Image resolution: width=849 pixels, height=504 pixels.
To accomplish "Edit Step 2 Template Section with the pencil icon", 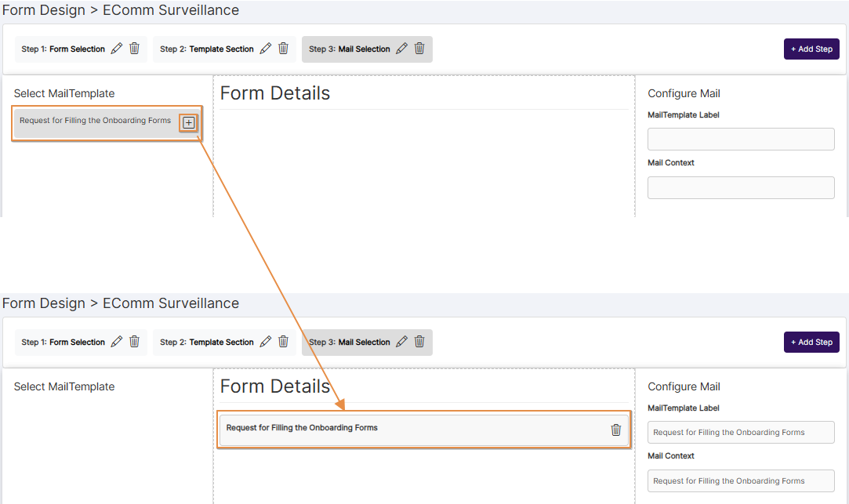I will 266,48.
